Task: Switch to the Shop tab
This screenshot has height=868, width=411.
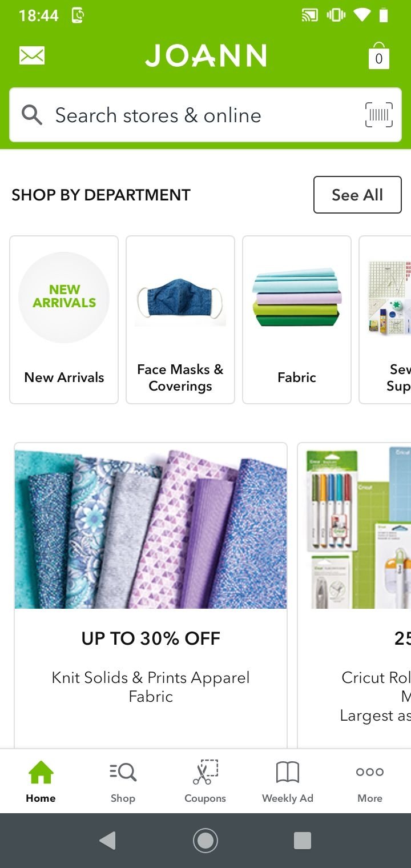Action: pos(123,782)
